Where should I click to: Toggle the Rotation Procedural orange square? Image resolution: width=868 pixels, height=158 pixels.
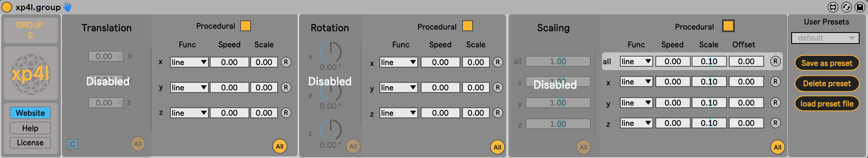(468, 26)
